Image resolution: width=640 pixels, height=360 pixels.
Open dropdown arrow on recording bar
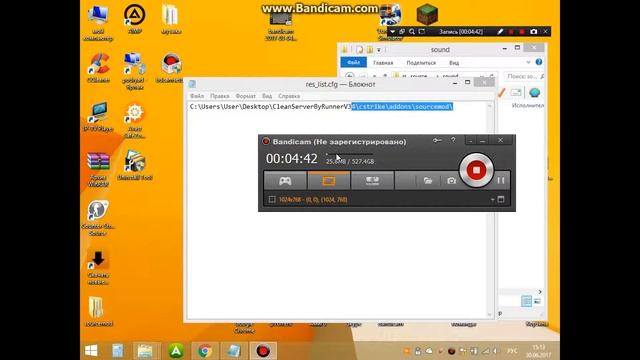[393, 31]
